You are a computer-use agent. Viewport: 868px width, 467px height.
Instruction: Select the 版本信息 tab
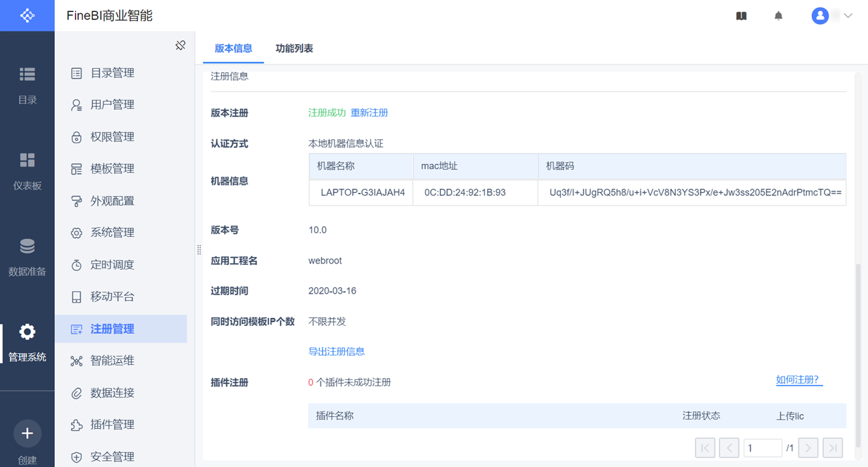pyautogui.click(x=233, y=48)
